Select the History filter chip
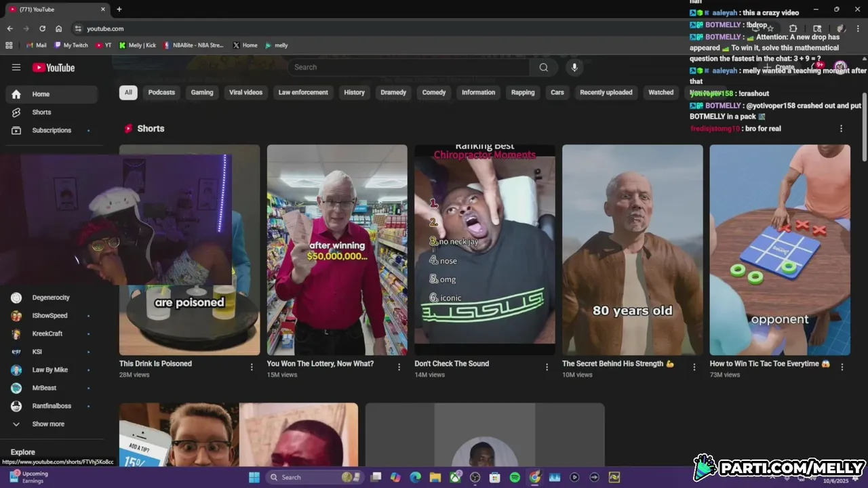Image resolution: width=868 pixels, height=488 pixels. (354, 92)
